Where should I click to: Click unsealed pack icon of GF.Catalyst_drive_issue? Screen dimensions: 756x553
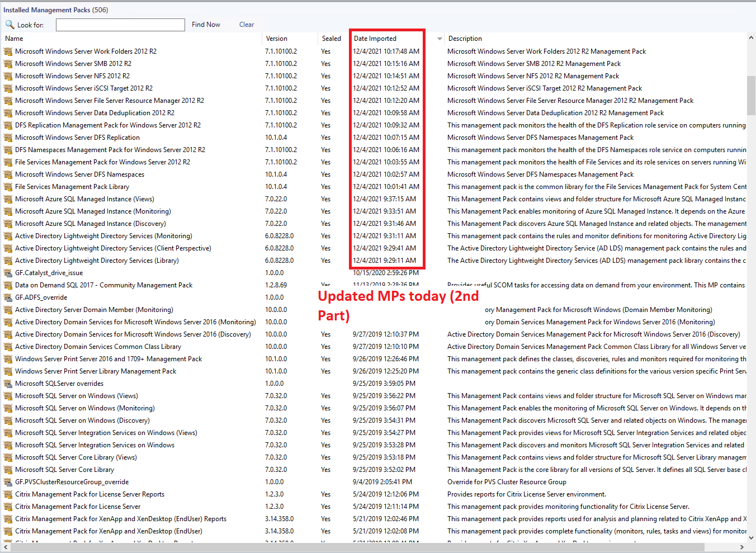[8, 273]
